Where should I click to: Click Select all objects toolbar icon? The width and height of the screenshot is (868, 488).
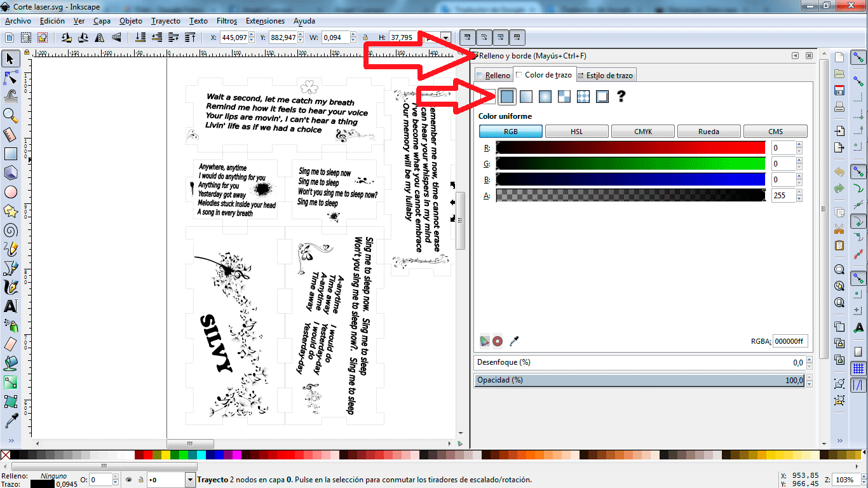(10, 37)
